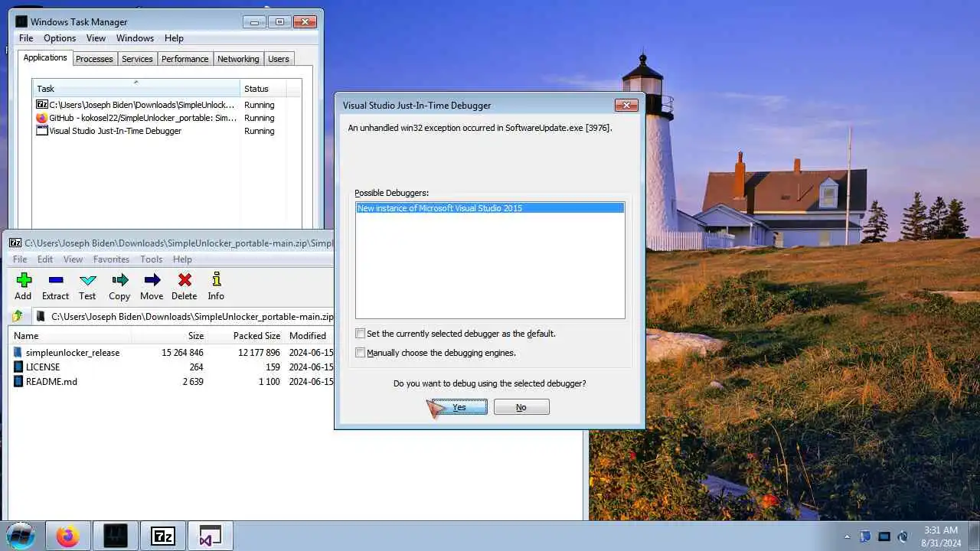Open 7-Zip Tools menu
980x551 pixels.
coord(151,259)
